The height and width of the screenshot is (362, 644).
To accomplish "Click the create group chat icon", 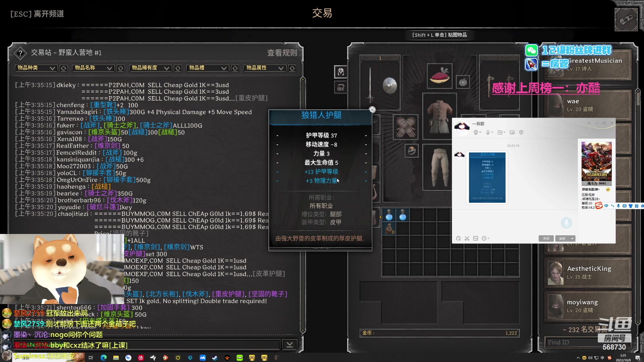I will pyautogui.click(x=512, y=132).
